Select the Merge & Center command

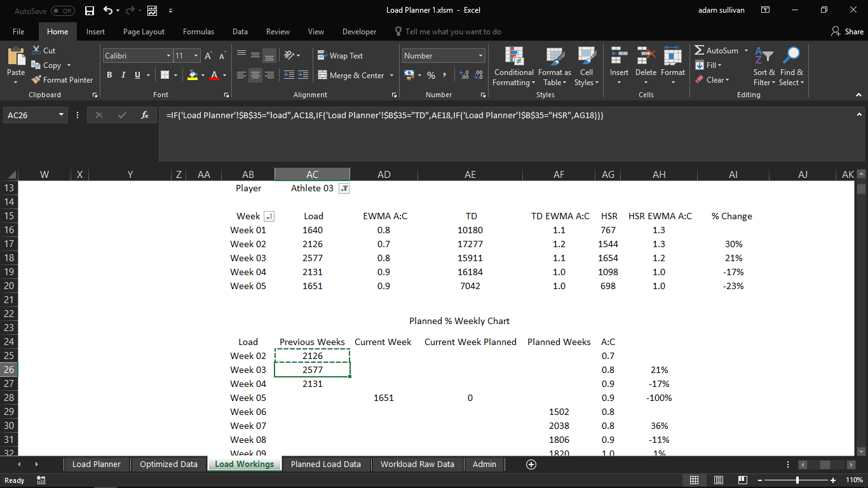point(351,74)
